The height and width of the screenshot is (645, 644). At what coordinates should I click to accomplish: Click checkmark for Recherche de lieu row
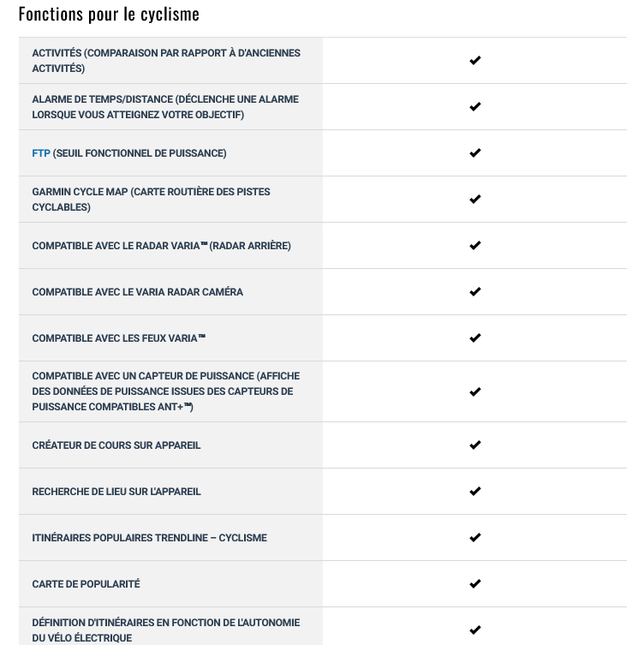(475, 492)
